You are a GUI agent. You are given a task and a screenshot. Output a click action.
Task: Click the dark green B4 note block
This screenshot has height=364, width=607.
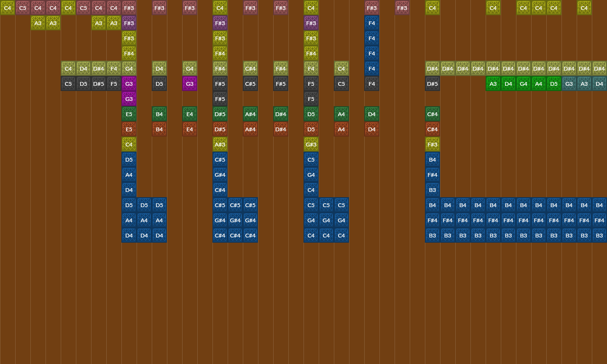159,114
